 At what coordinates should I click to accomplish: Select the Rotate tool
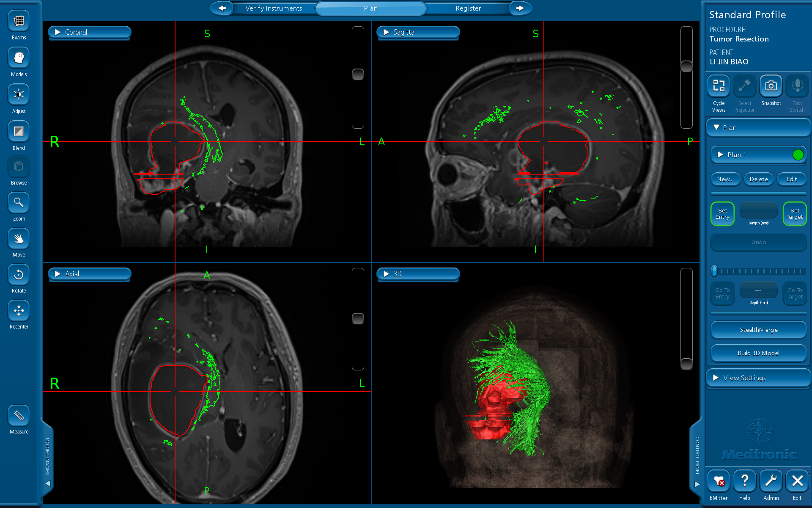(19, 275)
